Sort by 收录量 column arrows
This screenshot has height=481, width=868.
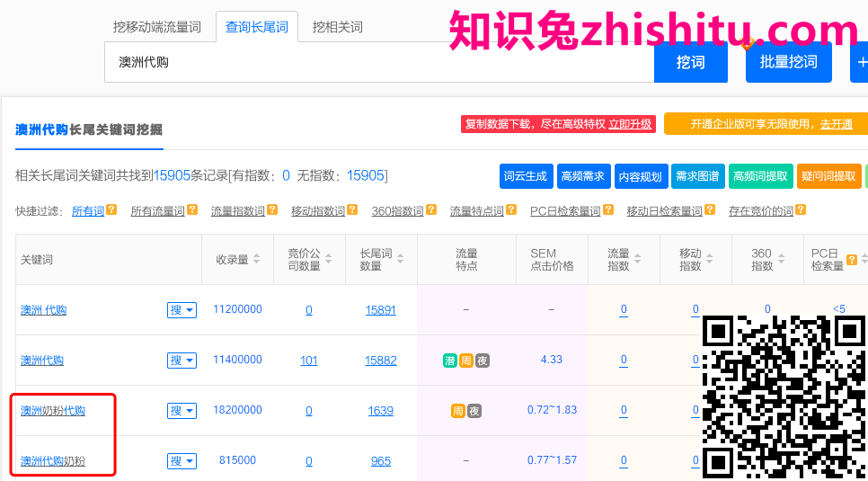tap(256, 259)
